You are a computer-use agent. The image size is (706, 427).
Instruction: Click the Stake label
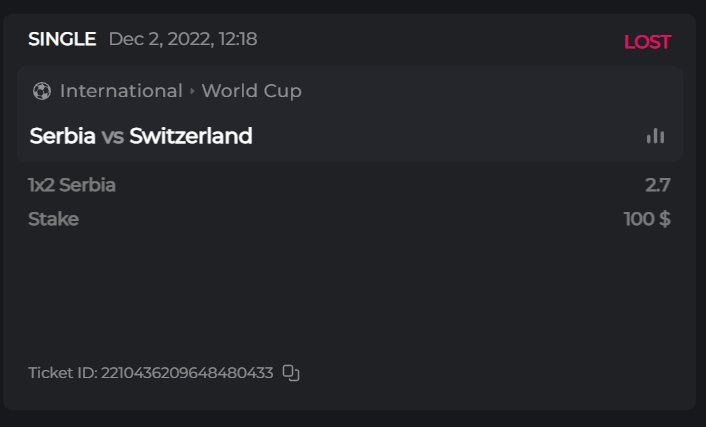[x=53, y=219]
